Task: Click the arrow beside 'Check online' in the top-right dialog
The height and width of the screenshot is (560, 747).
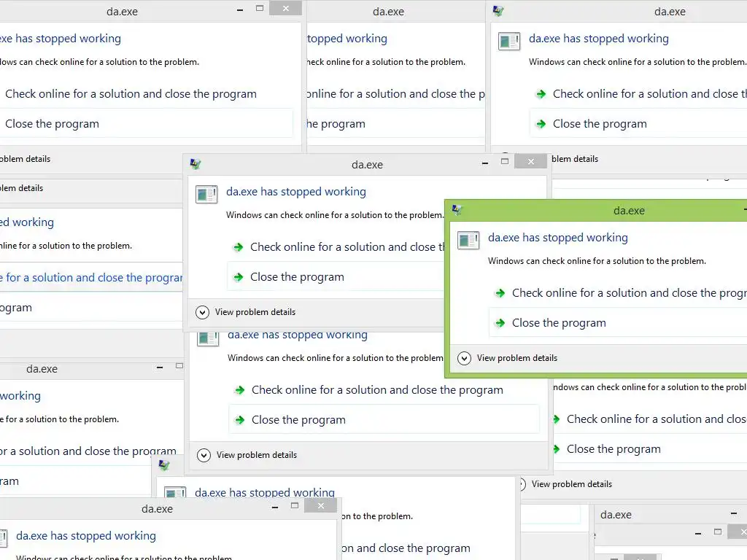Action: pos(541,94)
